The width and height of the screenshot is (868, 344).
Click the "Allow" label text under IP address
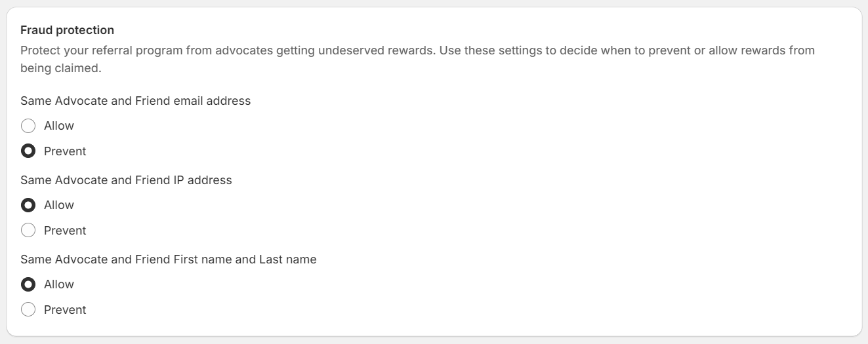[x=59, y=205]
